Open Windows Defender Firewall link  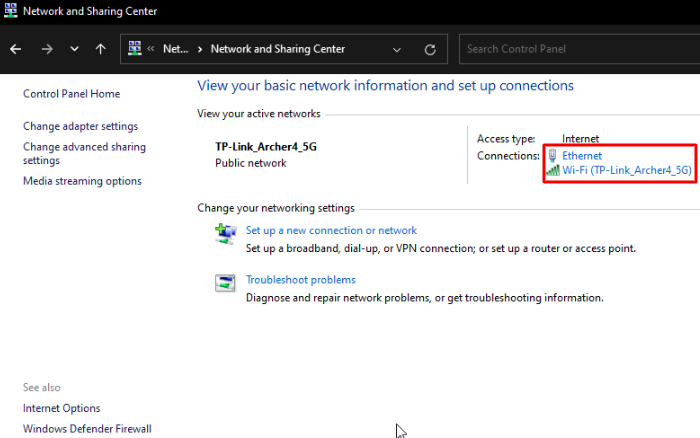88,429
